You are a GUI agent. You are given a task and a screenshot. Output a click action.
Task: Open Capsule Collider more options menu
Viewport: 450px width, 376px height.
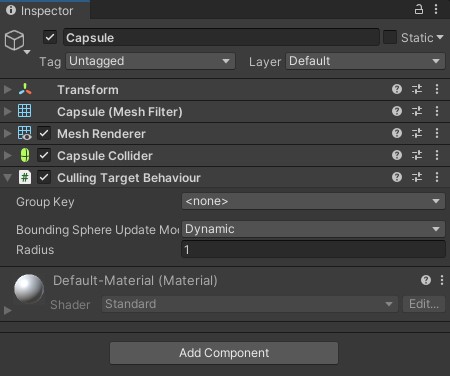[x=437, y=155]
